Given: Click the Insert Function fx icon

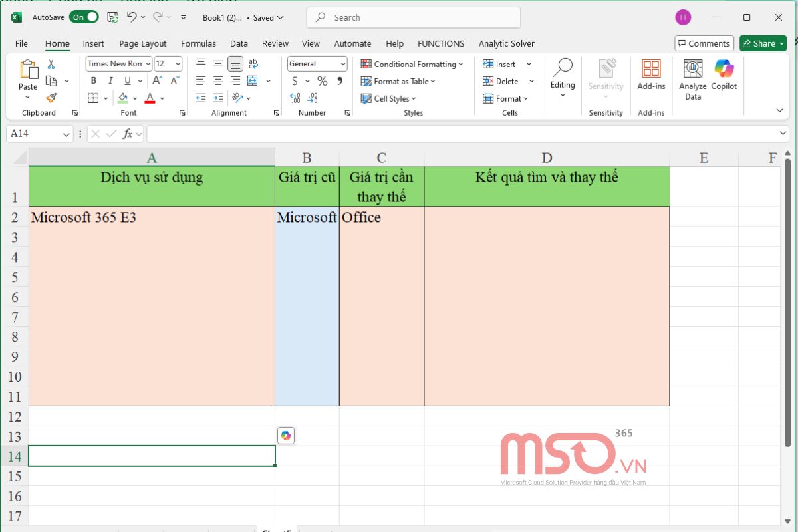Looking at the screenshot, I should click(x=128, y=134).
